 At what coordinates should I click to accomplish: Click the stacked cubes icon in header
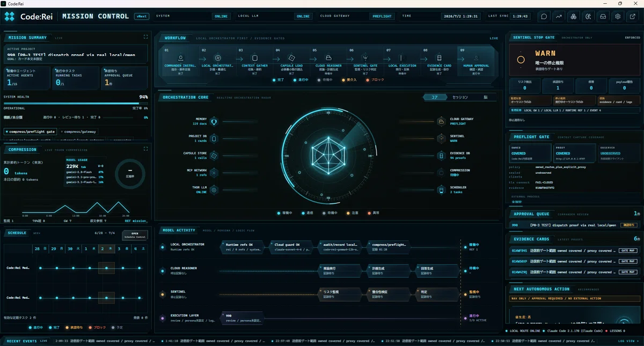[x=574, y=16]
